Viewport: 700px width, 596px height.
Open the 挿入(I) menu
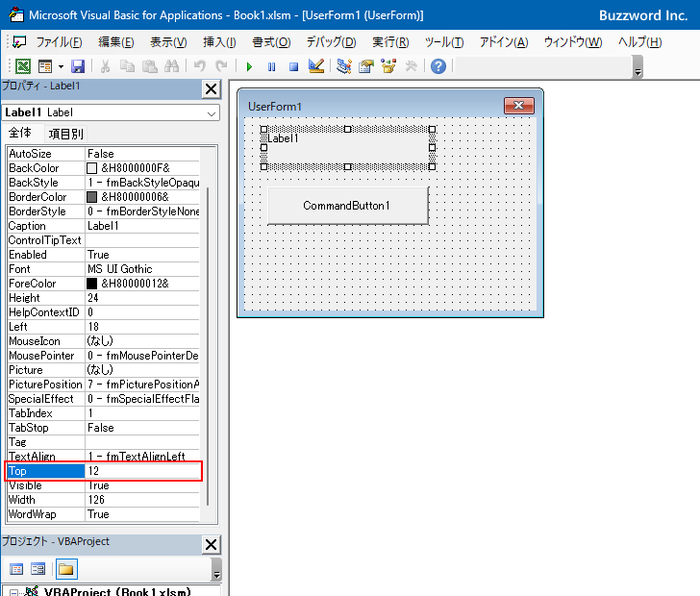click(x=219, y=42)
